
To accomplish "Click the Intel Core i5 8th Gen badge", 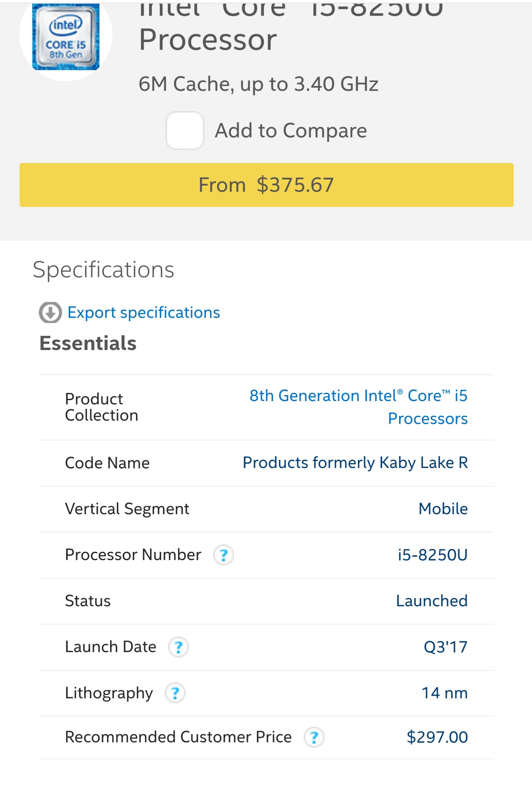I will pos(66,37).
